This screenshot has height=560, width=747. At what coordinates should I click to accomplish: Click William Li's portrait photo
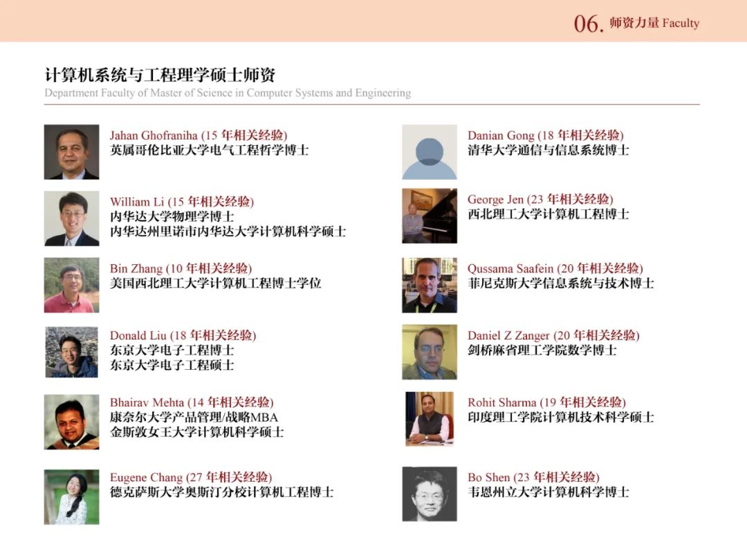(x=71, y=218)
